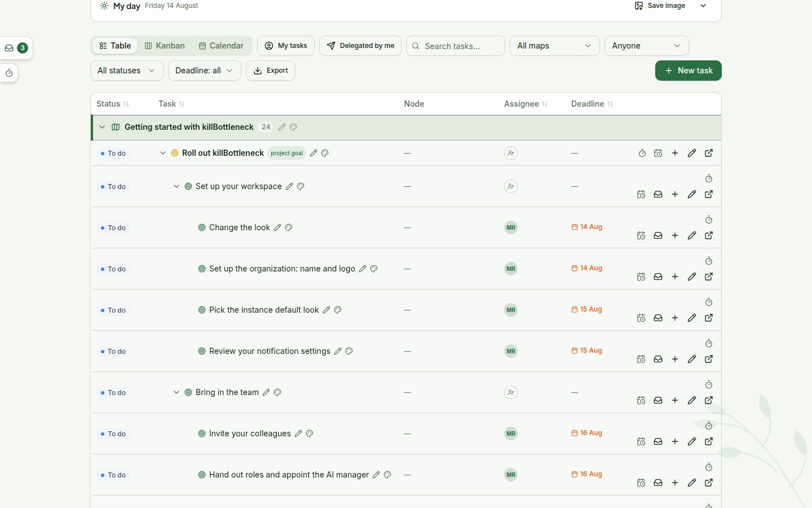Open the inbox with 3 notifications
Screen dimensions: 812x508
pyautogui.click(x=16, y=48)
